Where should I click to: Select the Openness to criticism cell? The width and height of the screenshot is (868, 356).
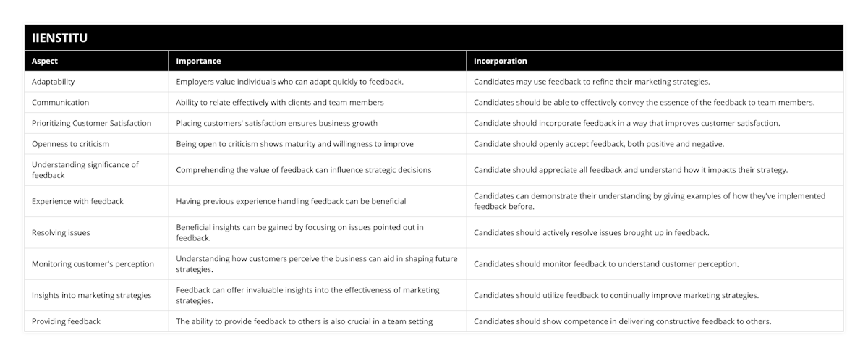point(70,144)
